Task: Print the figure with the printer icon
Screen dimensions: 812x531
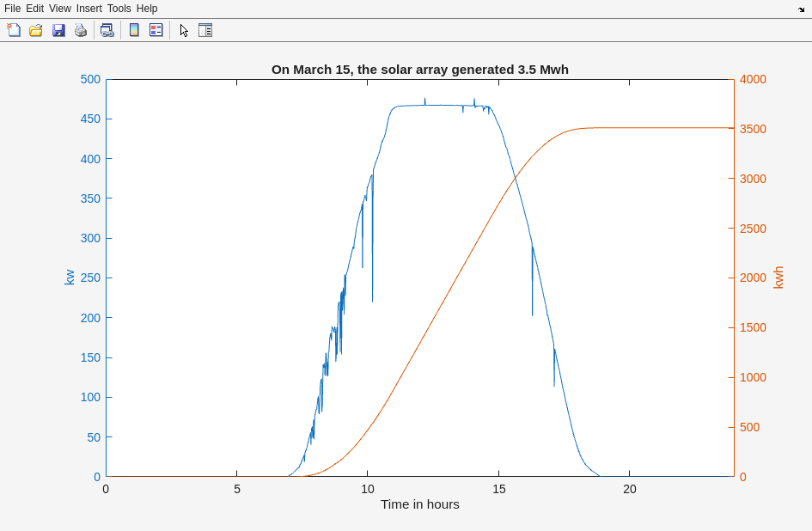Action: pyautogui.click(x=81, y=30)
